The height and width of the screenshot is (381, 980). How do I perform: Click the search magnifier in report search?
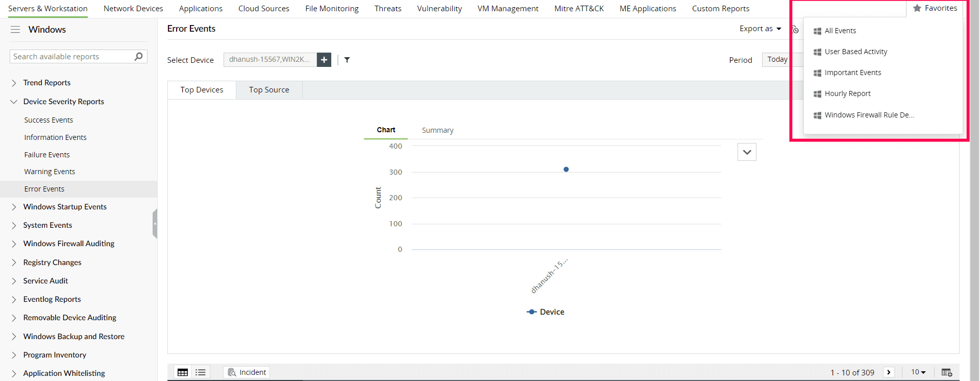click(138, 56)
